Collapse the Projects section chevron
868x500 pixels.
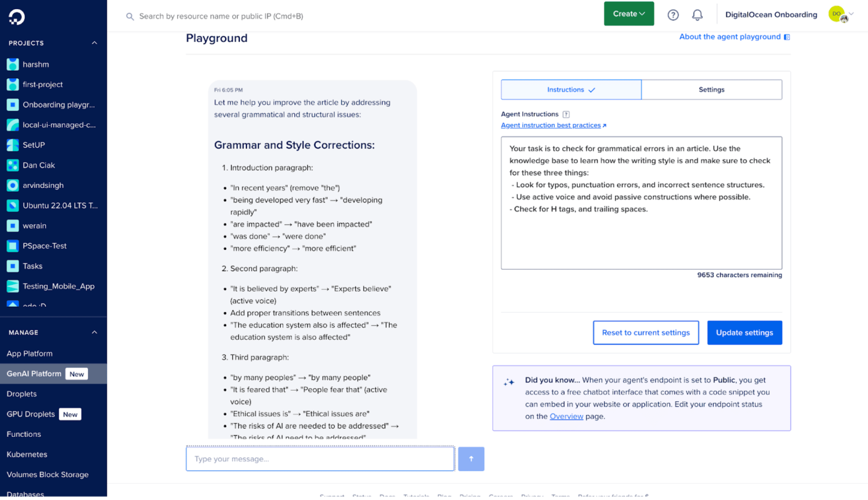point(94,43)
